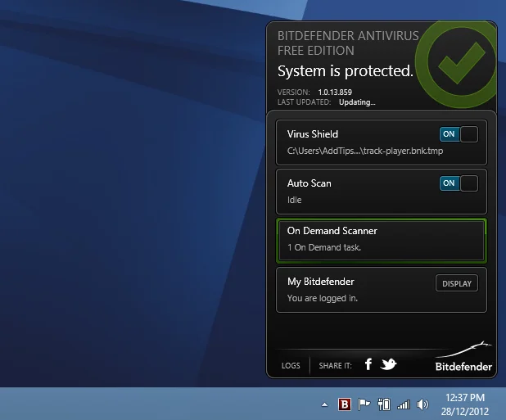Open Action Center flag tray icon
The height and width of the screenshot is (420, 506).
click(364, 404)
